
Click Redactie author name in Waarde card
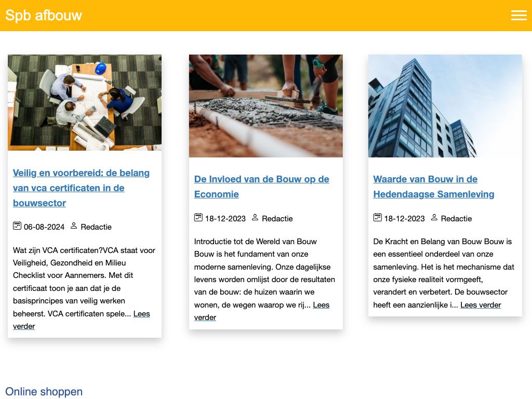[x=456, y=219]
